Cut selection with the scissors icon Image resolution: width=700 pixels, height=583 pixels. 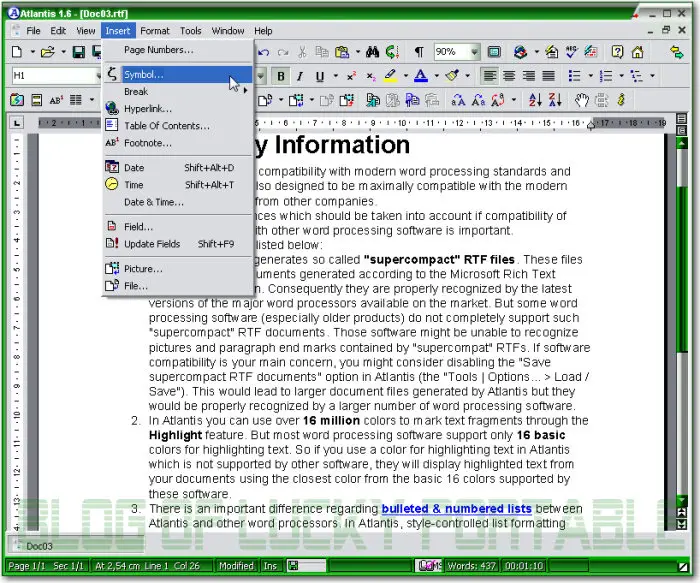(302, 52)
